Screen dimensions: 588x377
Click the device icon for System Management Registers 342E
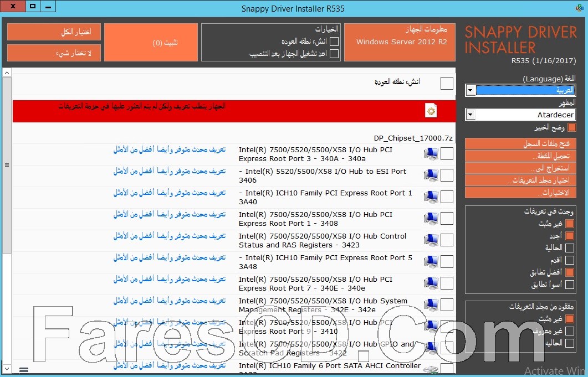pyautogui.click(x=431, y=305)
